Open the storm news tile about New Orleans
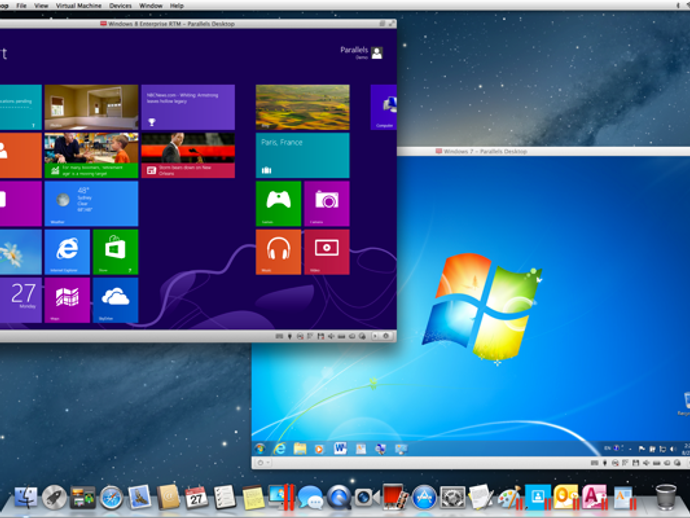690x518 pixels. tap(188, 155)
